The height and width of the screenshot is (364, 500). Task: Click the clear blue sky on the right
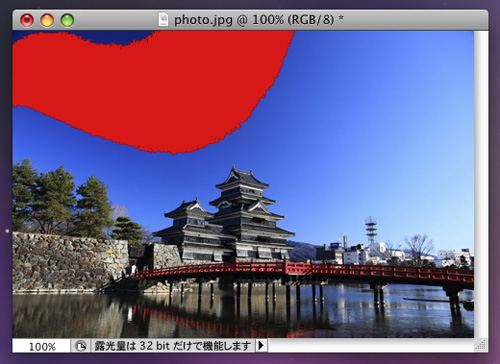click(400, 117)
